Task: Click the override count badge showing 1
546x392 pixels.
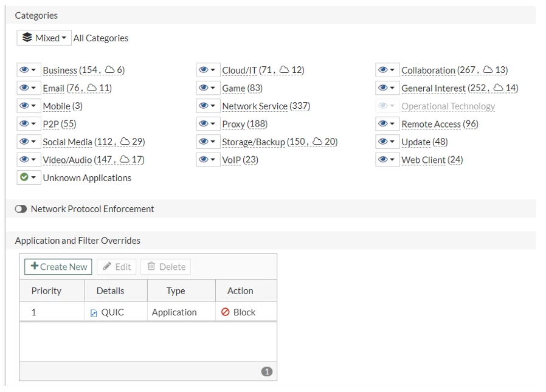Action: point(267,371)
